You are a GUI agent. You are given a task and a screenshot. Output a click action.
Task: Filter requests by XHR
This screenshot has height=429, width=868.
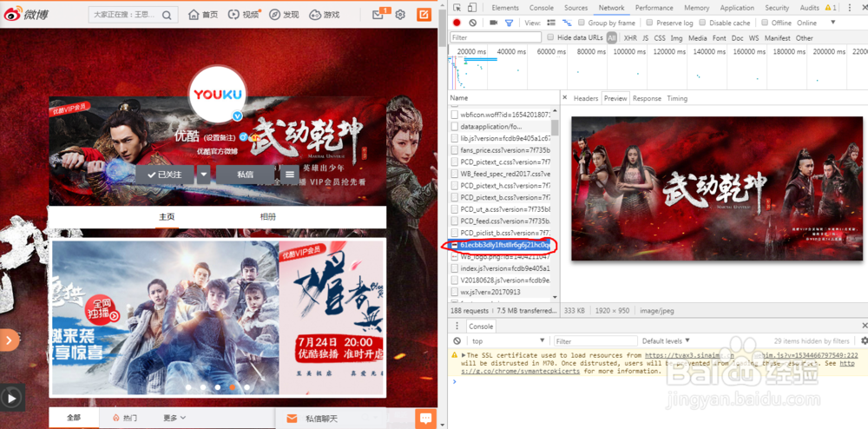tap(630, 37)
